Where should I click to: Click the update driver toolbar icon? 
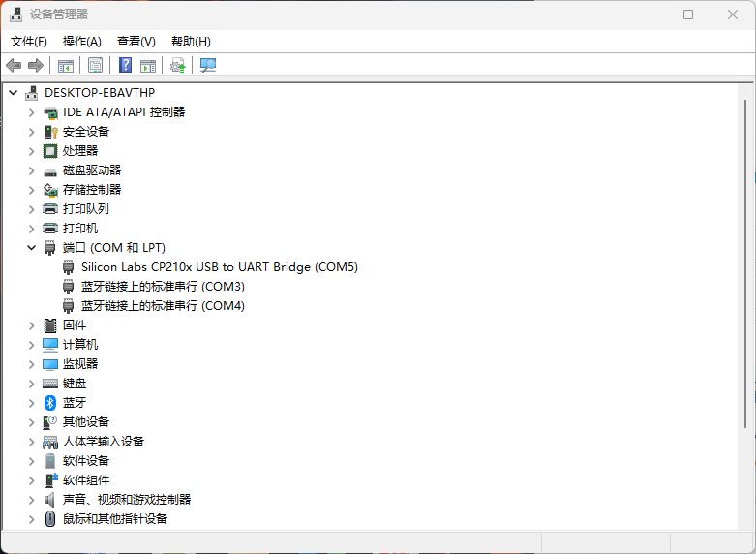177,65
